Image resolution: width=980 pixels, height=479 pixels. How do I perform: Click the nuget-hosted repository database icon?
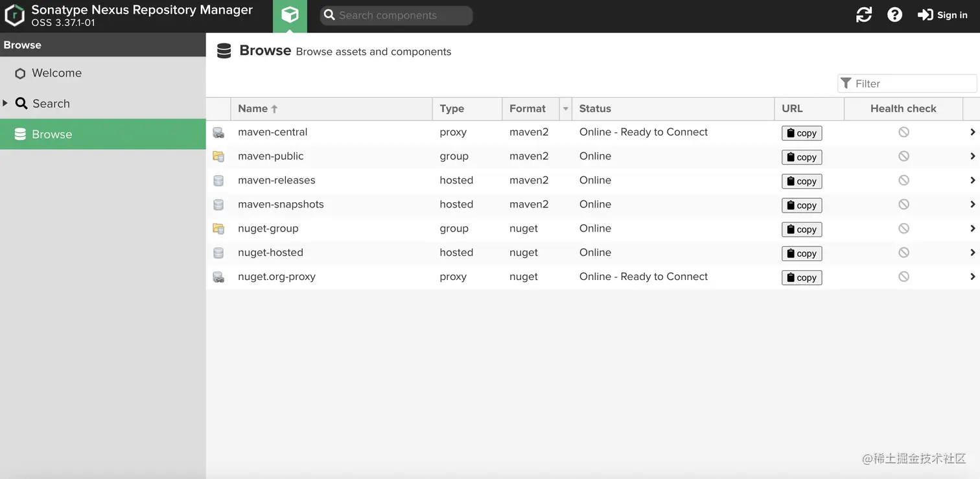[218, 253]
